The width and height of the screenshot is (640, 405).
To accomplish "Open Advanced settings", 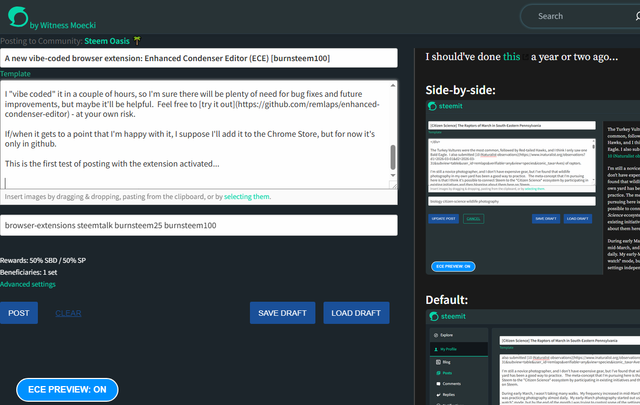I will click(x=28, y=284).
